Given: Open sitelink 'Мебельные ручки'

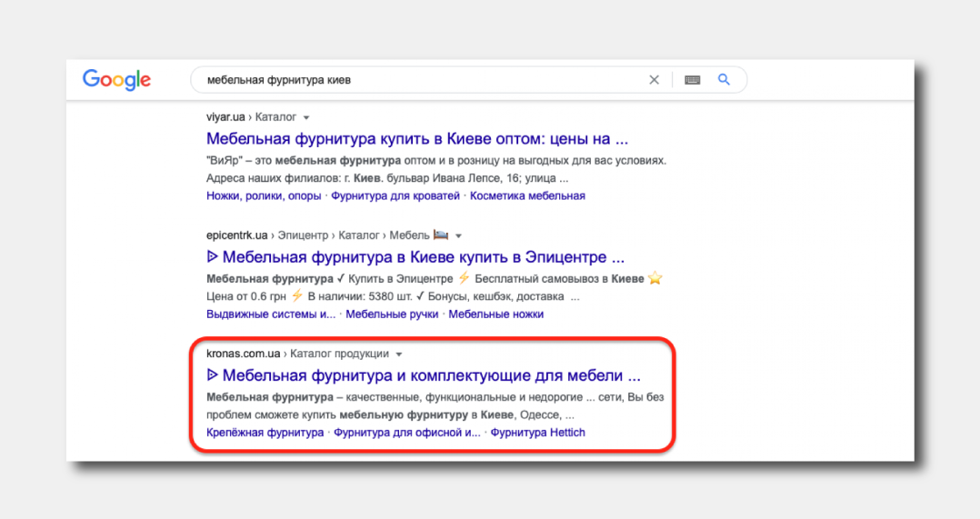Looking at the screenshot, I should point(392,314).
